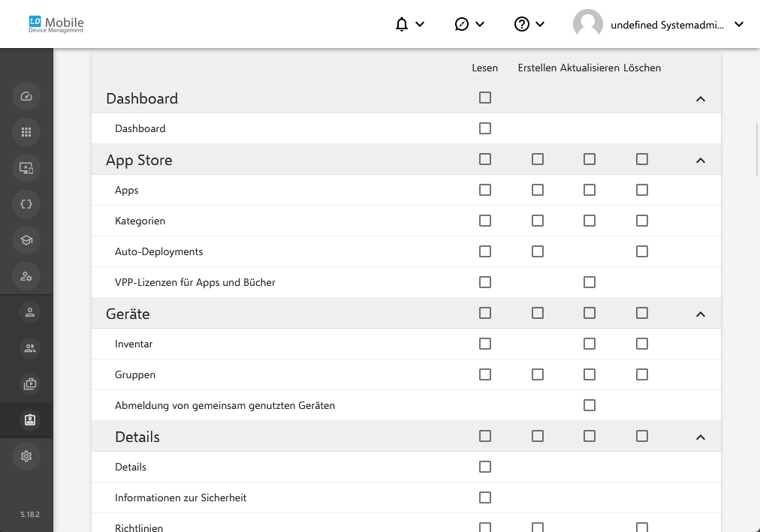Open the roles badge icon in sidebar
The height and width of the screenshot is (532, 760).
(29, 419)
